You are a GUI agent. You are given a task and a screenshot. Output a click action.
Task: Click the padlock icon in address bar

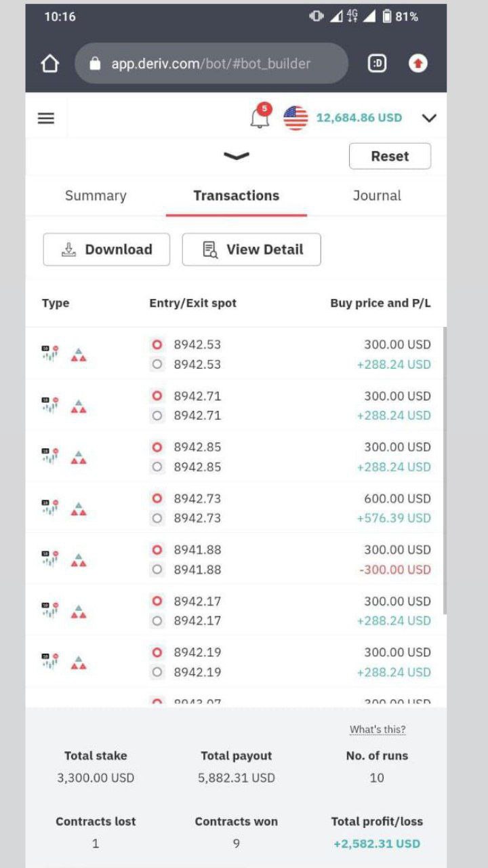(x=95, y=64)
